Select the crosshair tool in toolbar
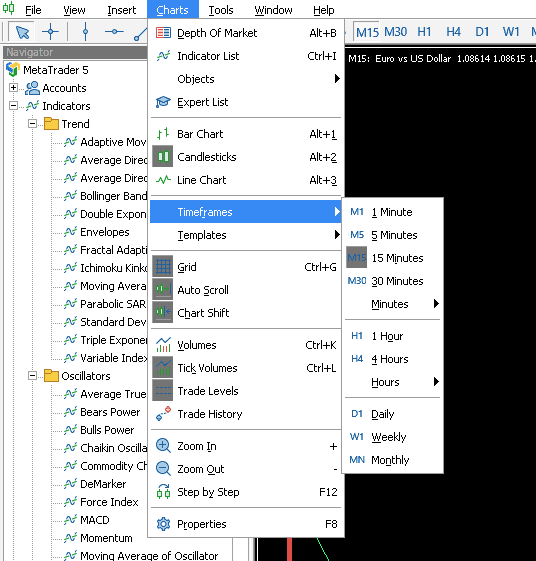Screen dimensions: 536x561 click(50, 32)
